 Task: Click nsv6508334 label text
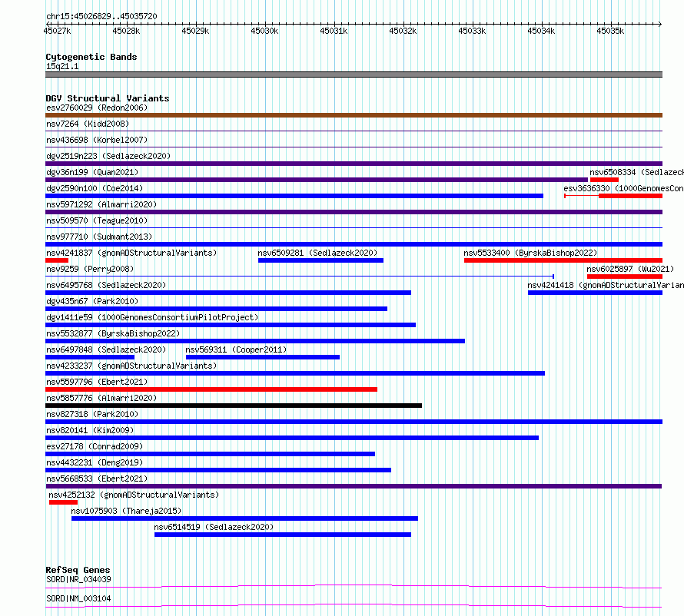click(636, 172)
